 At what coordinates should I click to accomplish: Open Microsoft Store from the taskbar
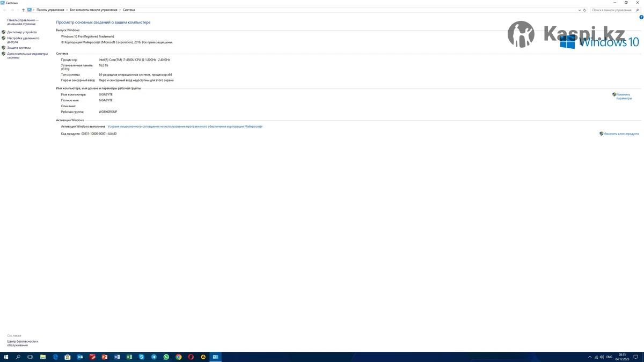(68, 357)
